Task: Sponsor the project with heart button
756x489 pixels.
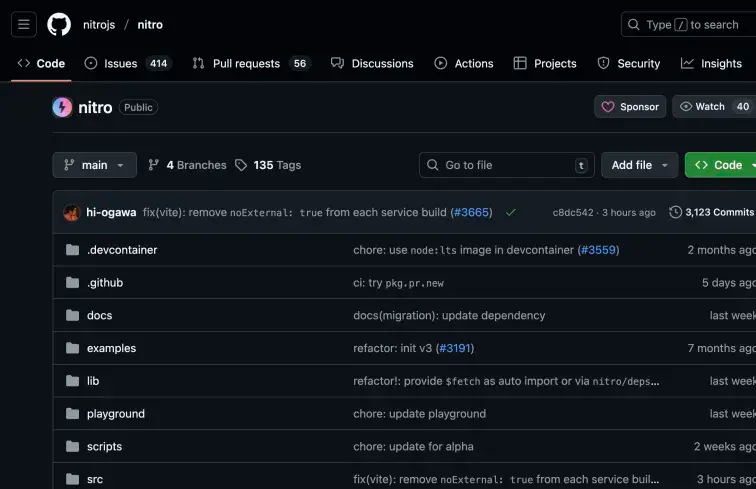Action: (630, 107)
